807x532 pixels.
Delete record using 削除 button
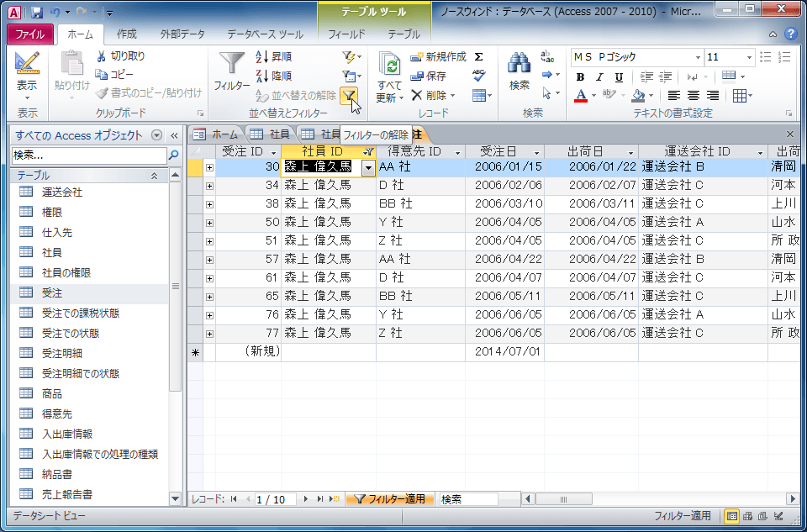[x=433, y=95]
